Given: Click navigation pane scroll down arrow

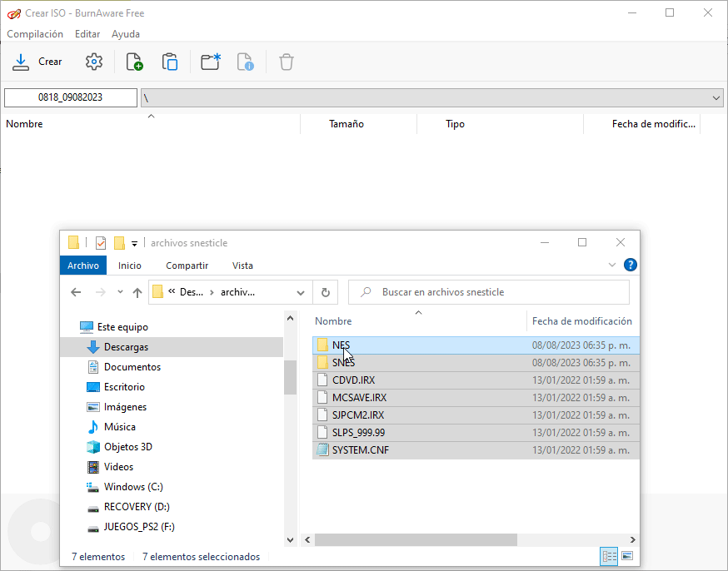Looking at the screenshot, I should pyautogui.click(x=290, y=539).
